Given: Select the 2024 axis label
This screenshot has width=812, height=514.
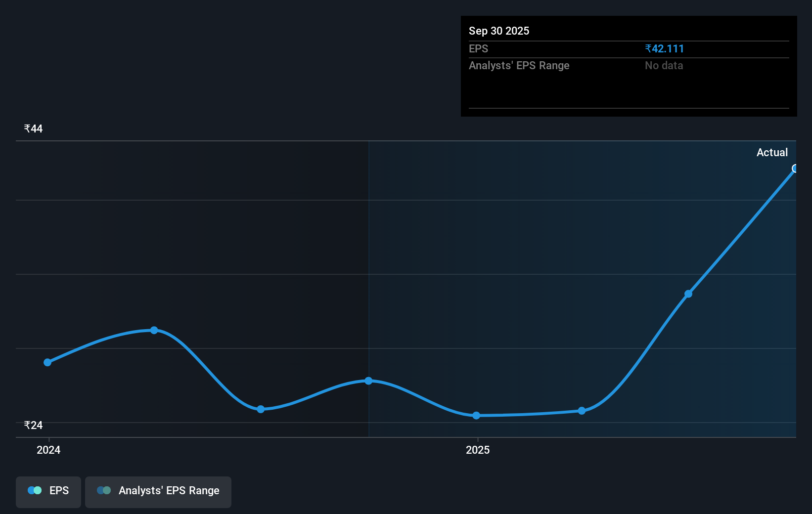Looking at the screenshot, I should pyautogui.click(x=48, y=450).
